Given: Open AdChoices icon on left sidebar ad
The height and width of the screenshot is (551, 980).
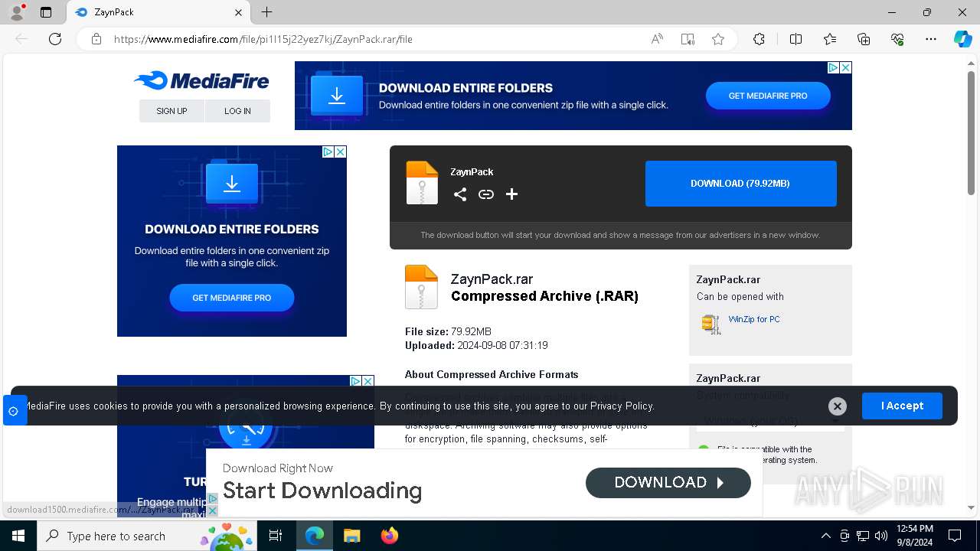Looking at the screenshot, I should pyautogui.click(x=328, y=152).
